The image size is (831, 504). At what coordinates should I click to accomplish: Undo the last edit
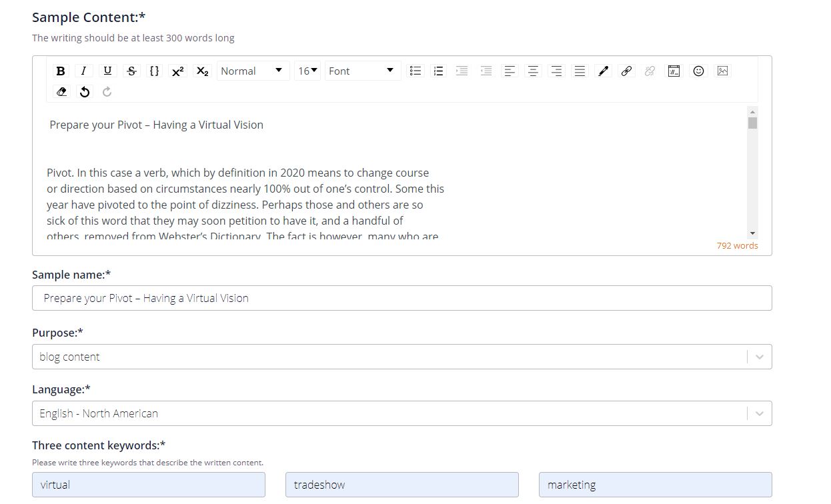click(x=85, y=92)
